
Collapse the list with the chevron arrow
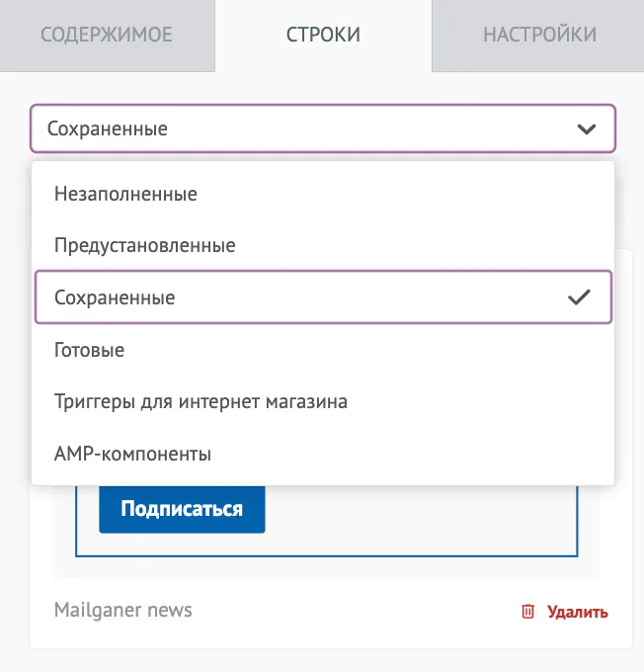(x=586, y=129)
